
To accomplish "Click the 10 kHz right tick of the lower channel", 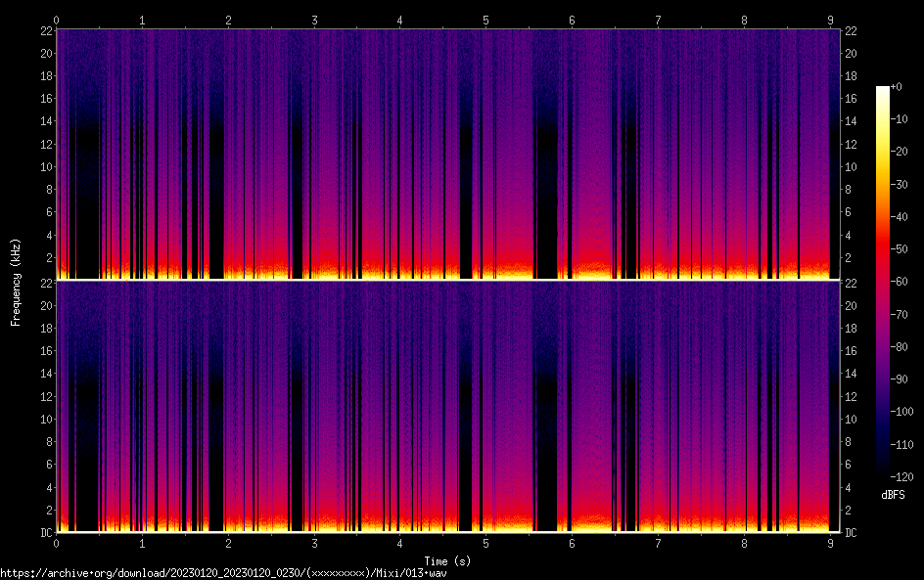I will point(852,419).
